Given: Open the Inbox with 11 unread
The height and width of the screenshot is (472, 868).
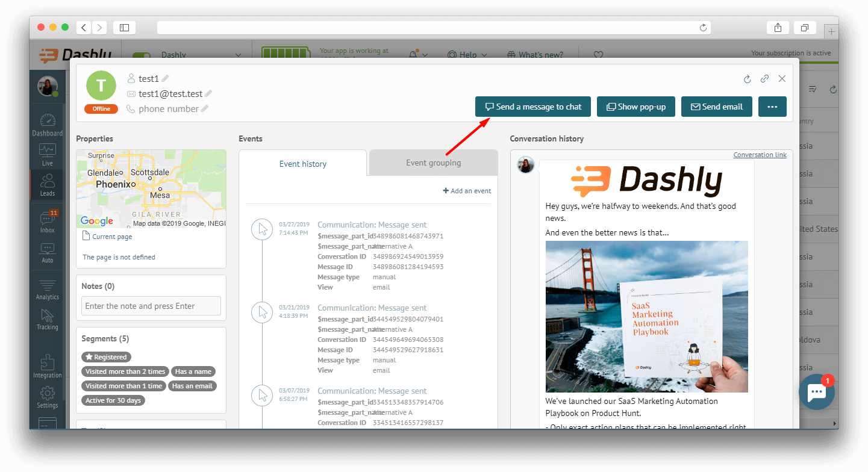Looking at the screenshot, I should tap(48, 222).
